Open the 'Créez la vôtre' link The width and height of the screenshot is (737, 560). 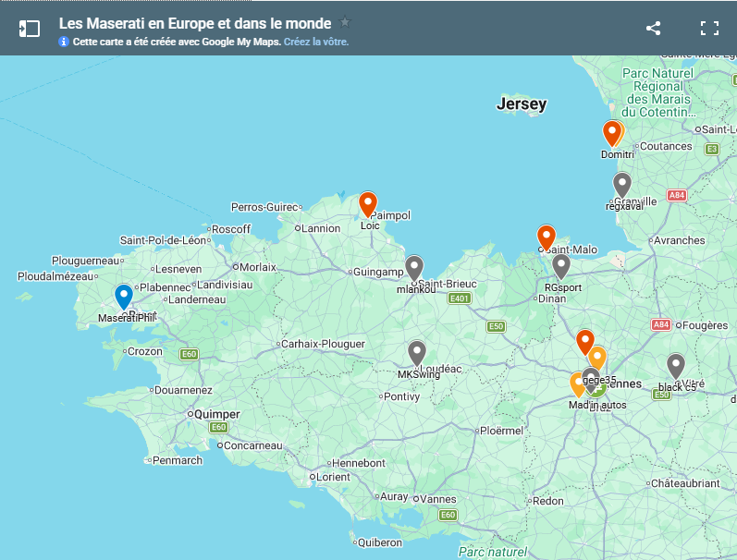pyautogui.click(x=316, y=42)
